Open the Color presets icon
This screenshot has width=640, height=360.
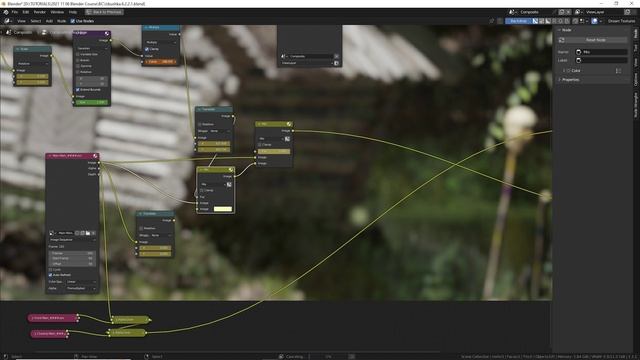(618, 71)
